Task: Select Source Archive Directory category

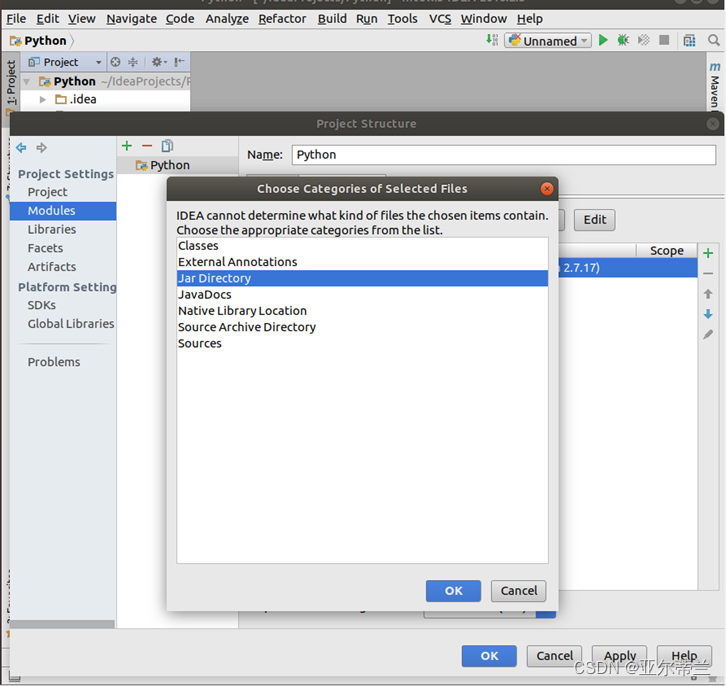Action: click(363, 327)
